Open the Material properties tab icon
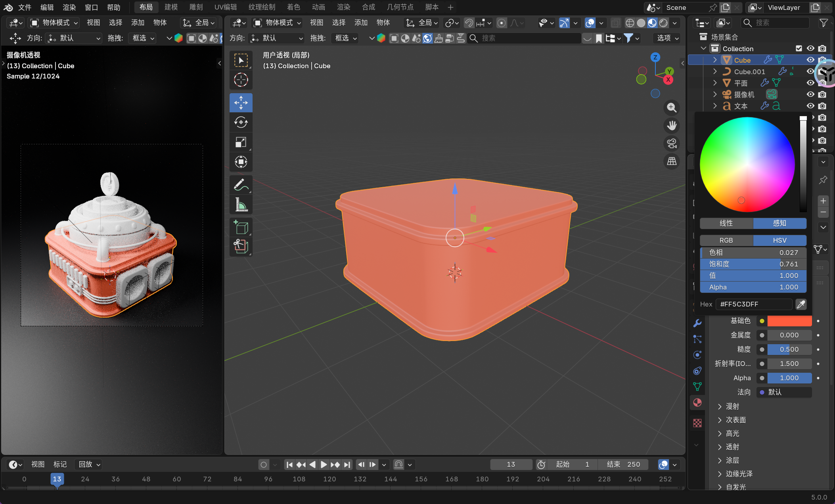Viewport: 835px width, 504px height. pyautogui.click(x=697, y=402)
